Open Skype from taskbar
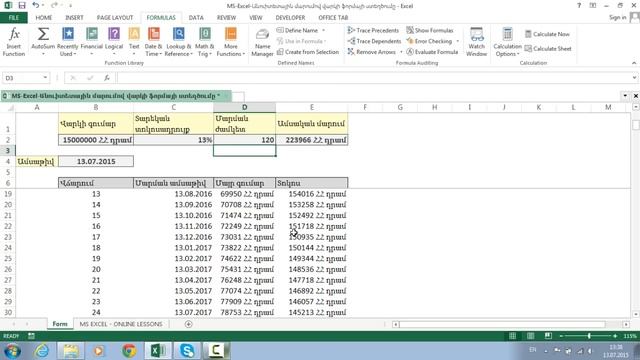The width and height of the screenshot is (640, 360). (x=187, y=351)
